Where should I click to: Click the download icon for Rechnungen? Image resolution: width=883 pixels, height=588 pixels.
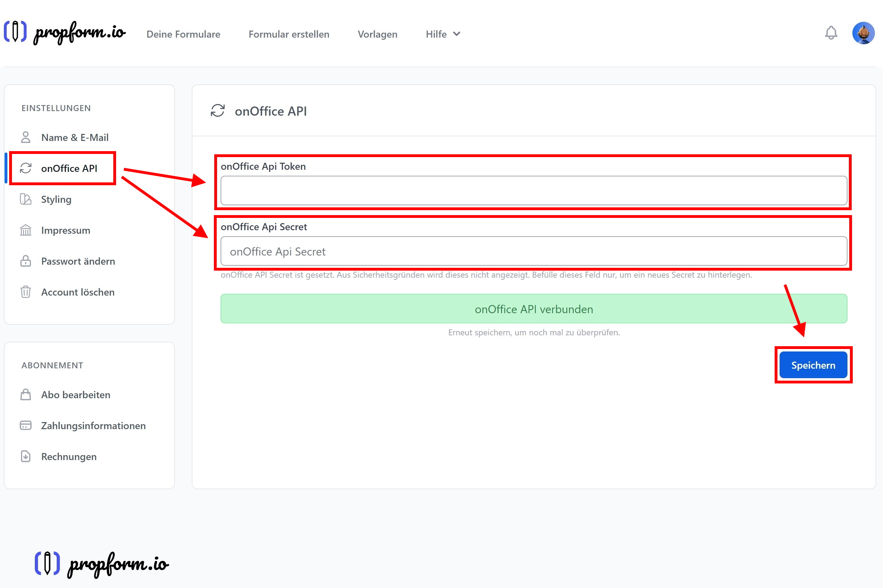26,456
